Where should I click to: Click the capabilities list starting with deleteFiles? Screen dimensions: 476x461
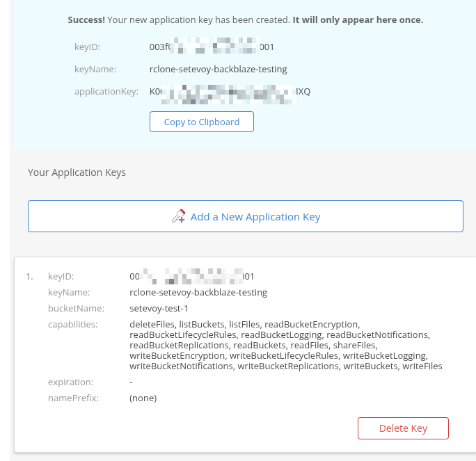pos(285,345)
